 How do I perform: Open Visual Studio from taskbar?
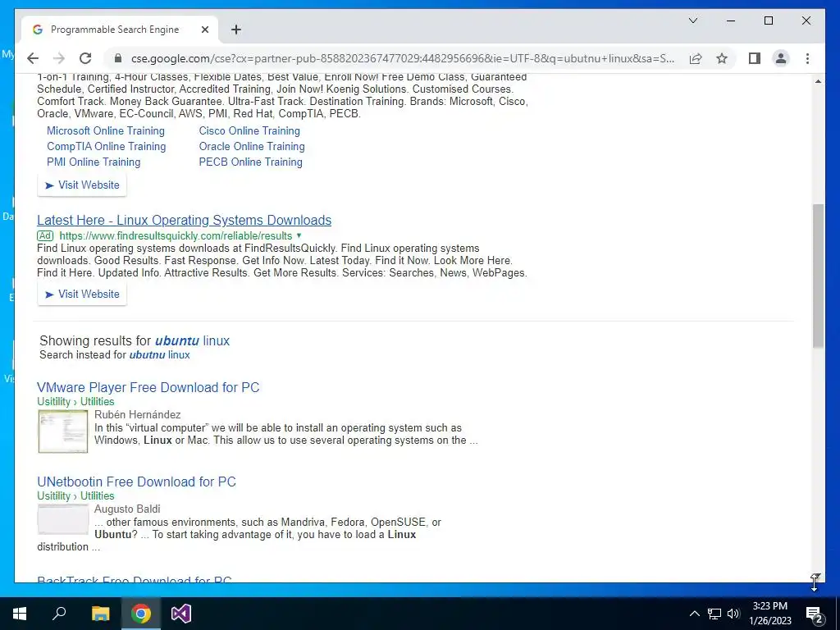(x=181, y=614)
